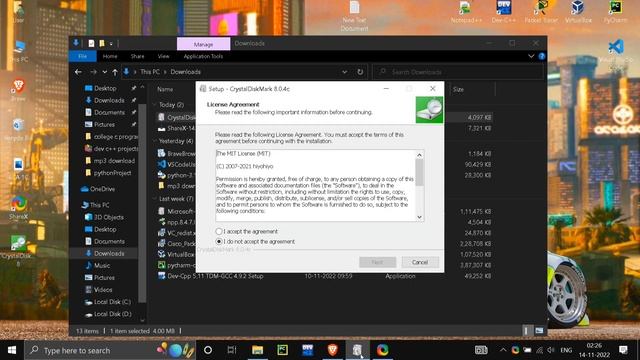Expand the Explorer ribbon chevron
The height and width of the screenshot is (360, 640).
[531, 56]
